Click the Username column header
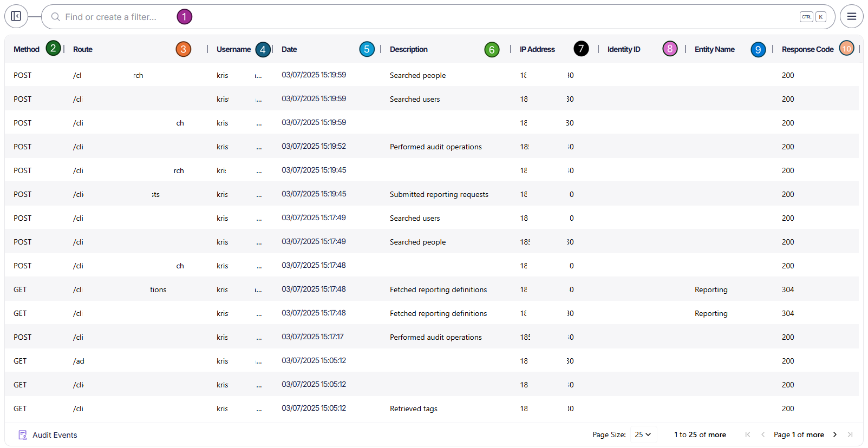The image size is (868, 448). tap(233, 49)
